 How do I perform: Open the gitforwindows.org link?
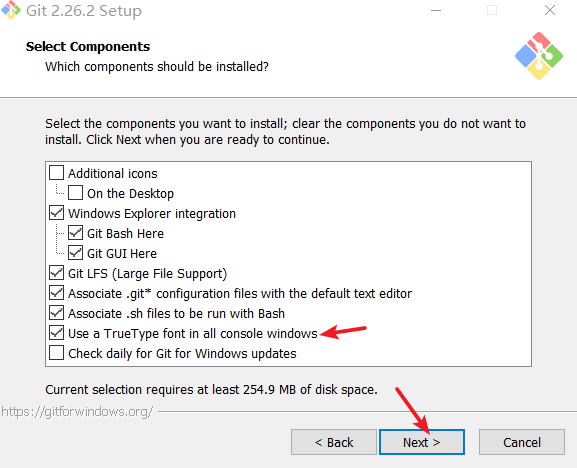77,411
